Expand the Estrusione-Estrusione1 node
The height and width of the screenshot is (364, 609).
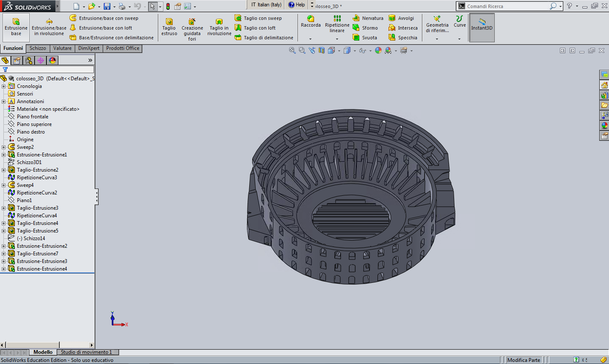(x=4, y=155)
